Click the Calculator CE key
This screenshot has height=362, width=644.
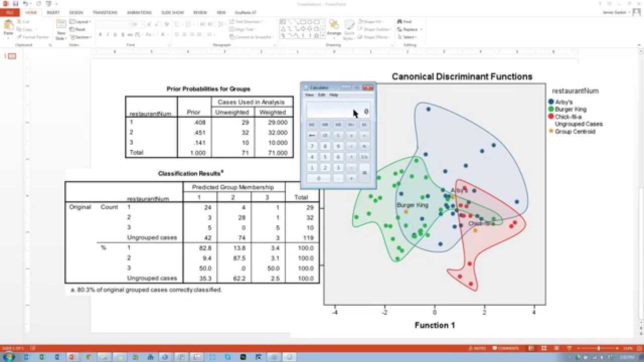click(325, 135)
